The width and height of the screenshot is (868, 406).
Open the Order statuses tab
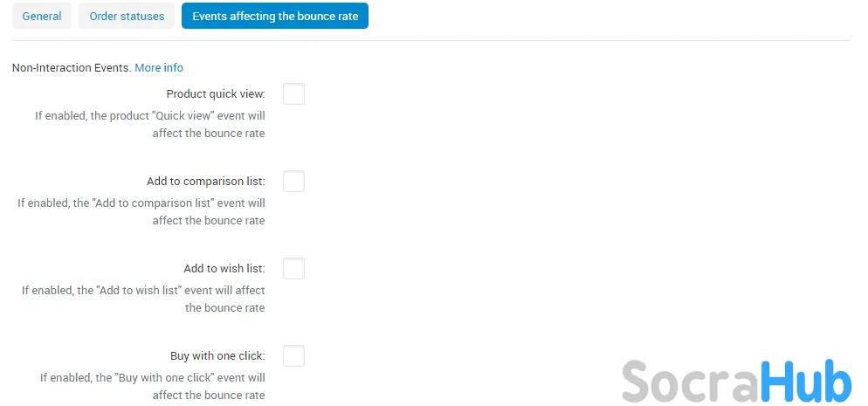pos(127,16)
